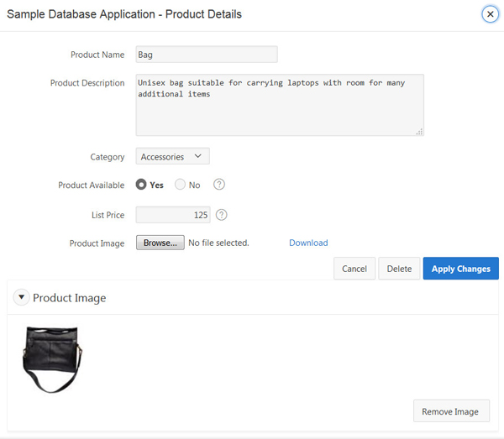The image size is (504, 439).
Task: Follow the Download link
Action: (308, 243)
